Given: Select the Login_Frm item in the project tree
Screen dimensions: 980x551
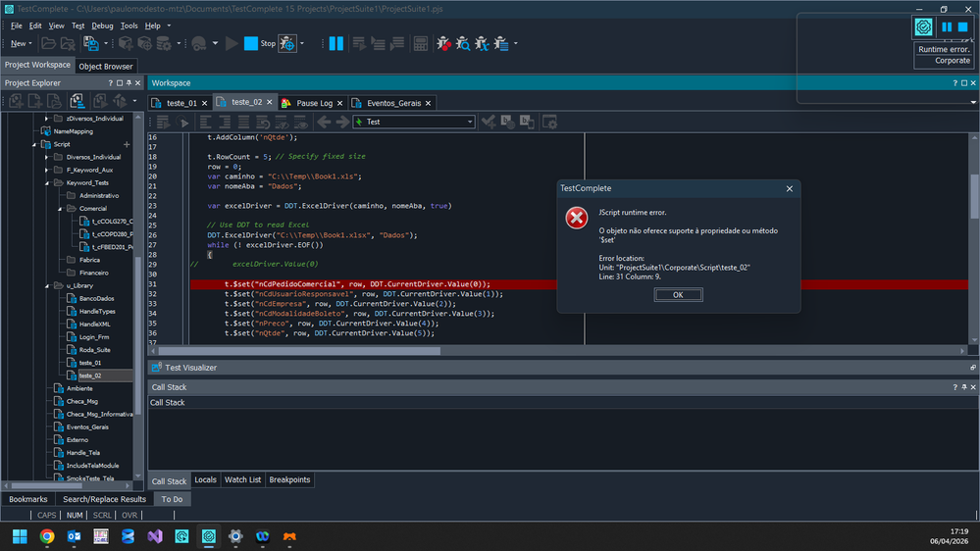Looking at the screenshot, I should pyautogui.click(x=94, y=336).
